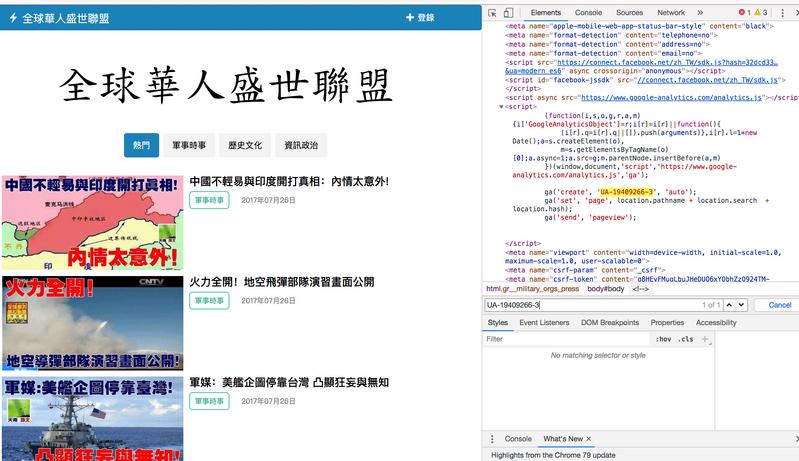Open headline 火力全開! 地空飛彈部隊演習畫面公開
The image size is (799, 461).
282,282
